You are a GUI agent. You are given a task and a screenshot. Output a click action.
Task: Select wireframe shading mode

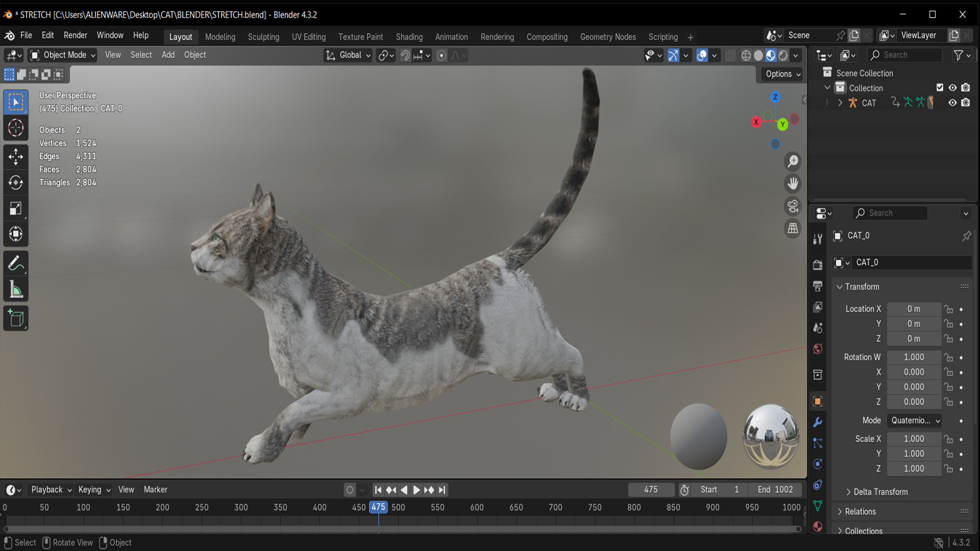click(x=746, y=56)
